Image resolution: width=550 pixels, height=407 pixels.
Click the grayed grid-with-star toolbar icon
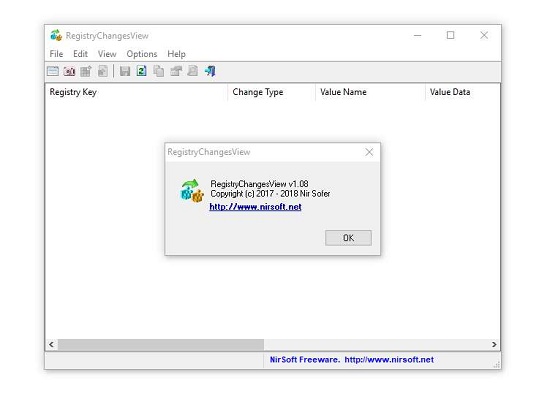tap(86, 71)
